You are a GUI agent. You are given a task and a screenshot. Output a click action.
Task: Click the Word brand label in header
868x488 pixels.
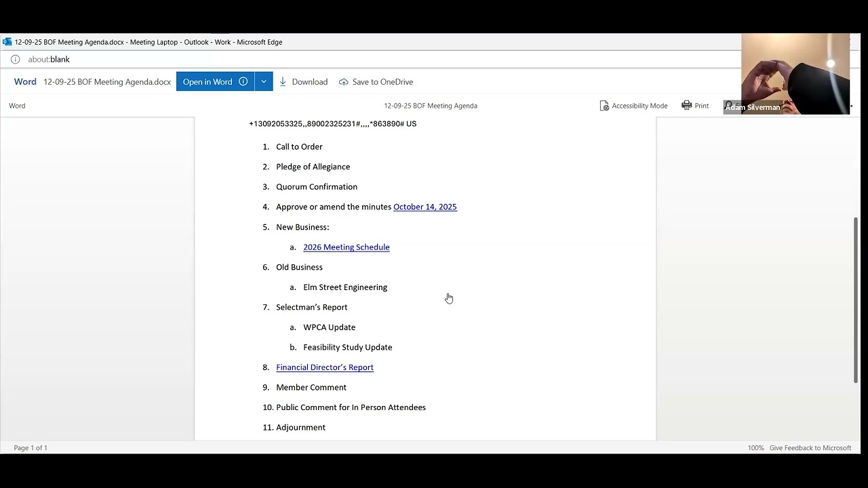coord(25,82)
